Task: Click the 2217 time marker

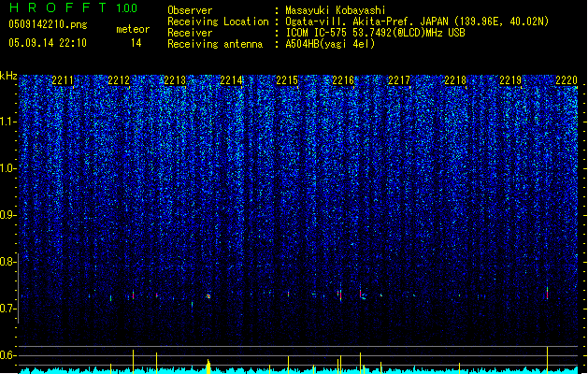Action: click(x=399, y=80)
